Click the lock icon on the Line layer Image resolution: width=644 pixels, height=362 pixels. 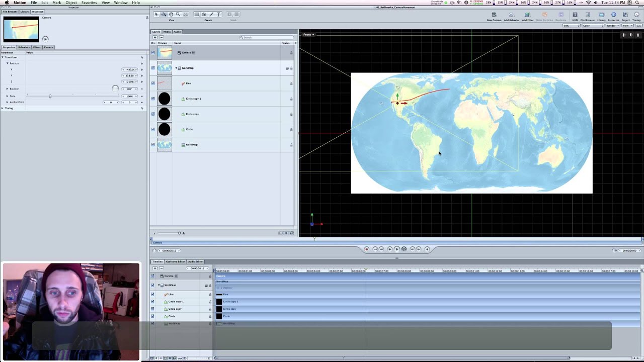(x=291, y=83)
